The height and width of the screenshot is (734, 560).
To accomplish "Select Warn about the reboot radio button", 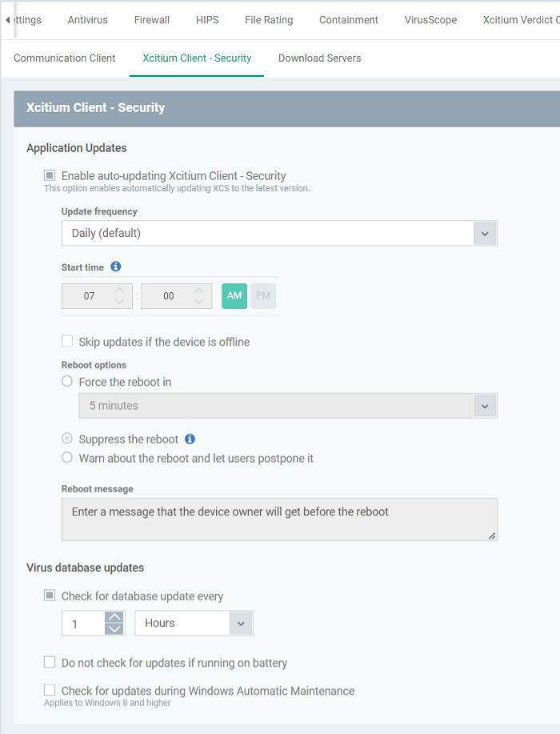I will click(66, 457).
